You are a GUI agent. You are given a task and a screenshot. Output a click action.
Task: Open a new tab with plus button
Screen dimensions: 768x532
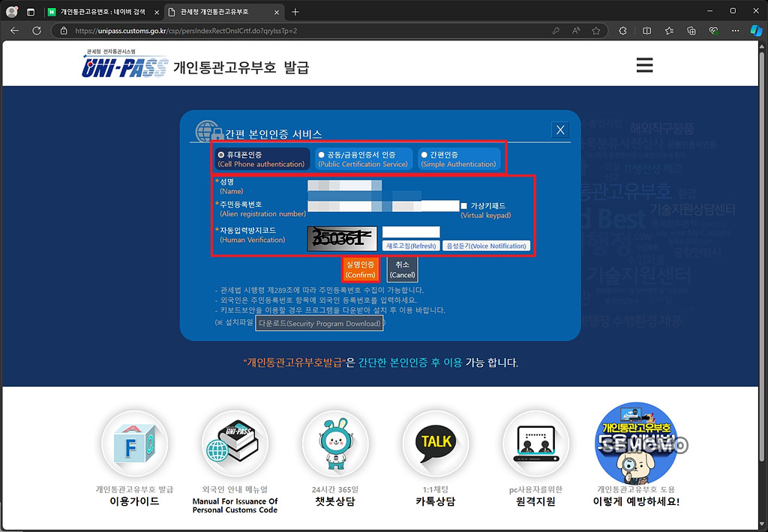[x=295, y=12]
